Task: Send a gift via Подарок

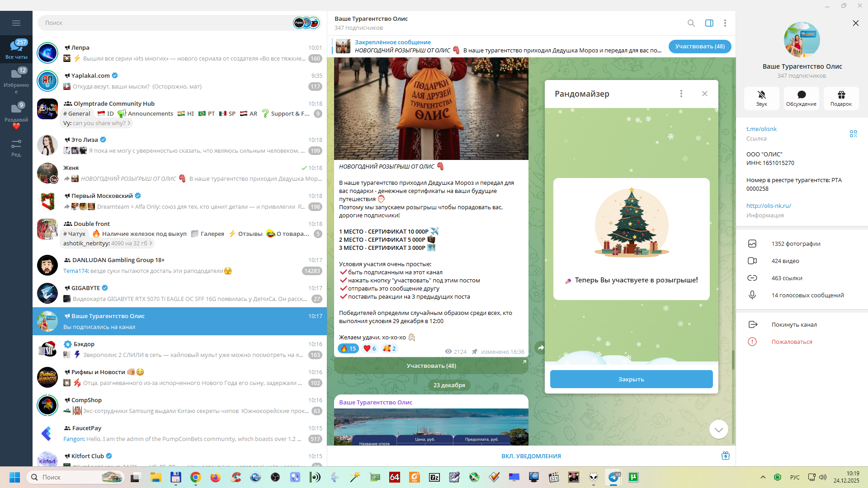Action: tap(841, 98)
